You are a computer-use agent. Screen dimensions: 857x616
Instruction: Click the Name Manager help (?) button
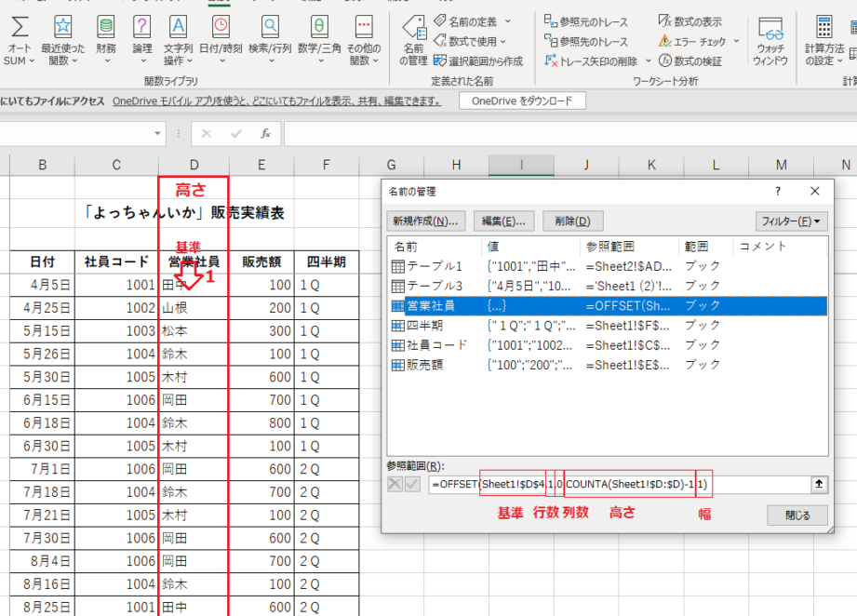(x=778, y=192)
